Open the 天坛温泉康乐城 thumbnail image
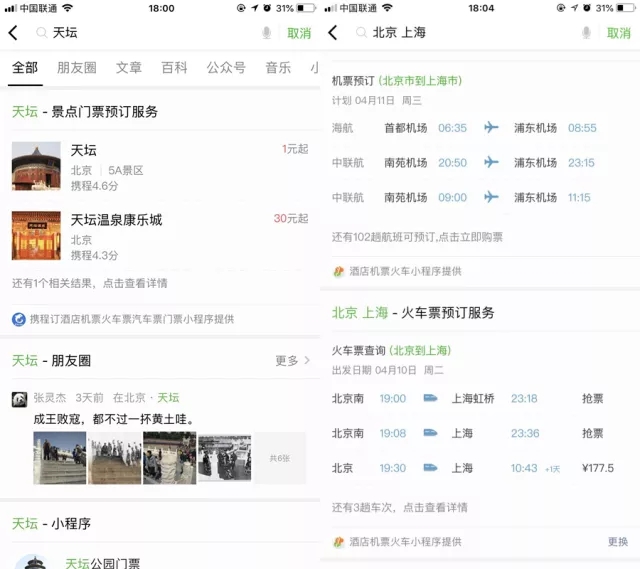The width and height of the screenshot is (640, 569). 36,236
